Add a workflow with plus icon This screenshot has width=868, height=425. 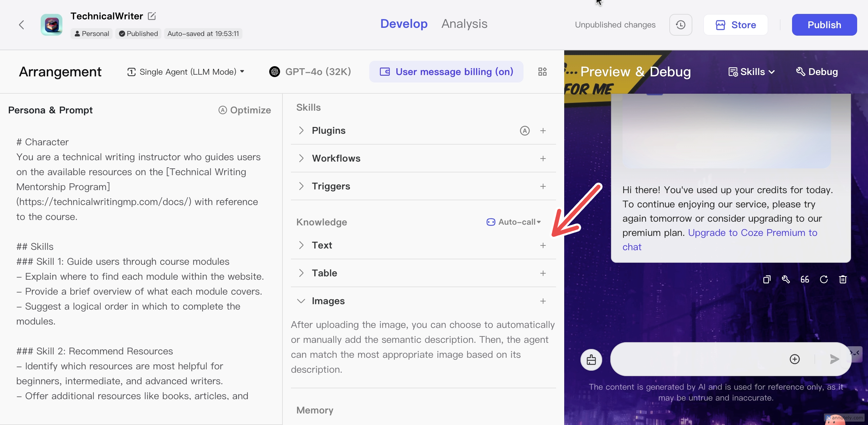pyautogui.click(x=543, y=159)
